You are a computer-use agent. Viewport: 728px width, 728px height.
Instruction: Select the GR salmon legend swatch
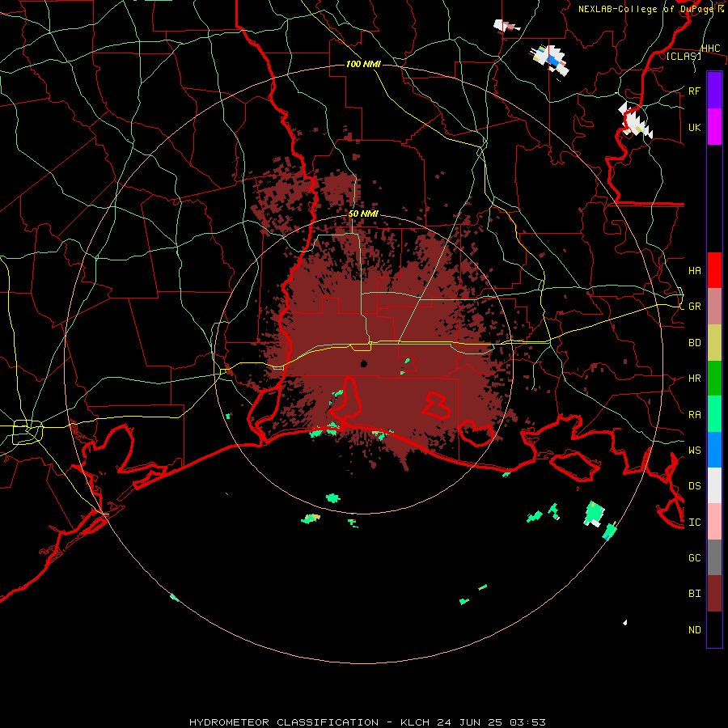(714, 307)
